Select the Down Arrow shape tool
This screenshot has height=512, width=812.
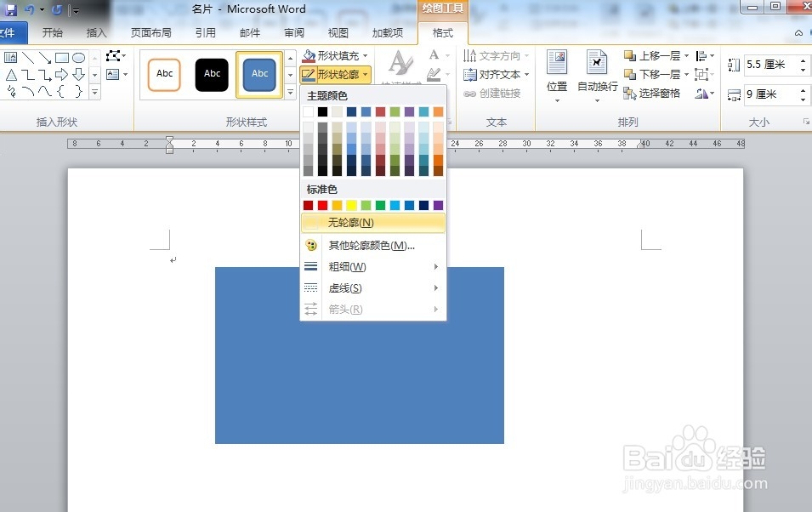(x=79, y=75)
